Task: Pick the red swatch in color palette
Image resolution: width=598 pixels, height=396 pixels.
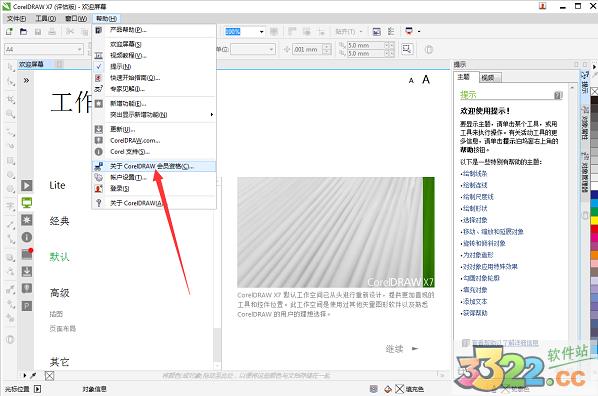Action: coord(594,229)
